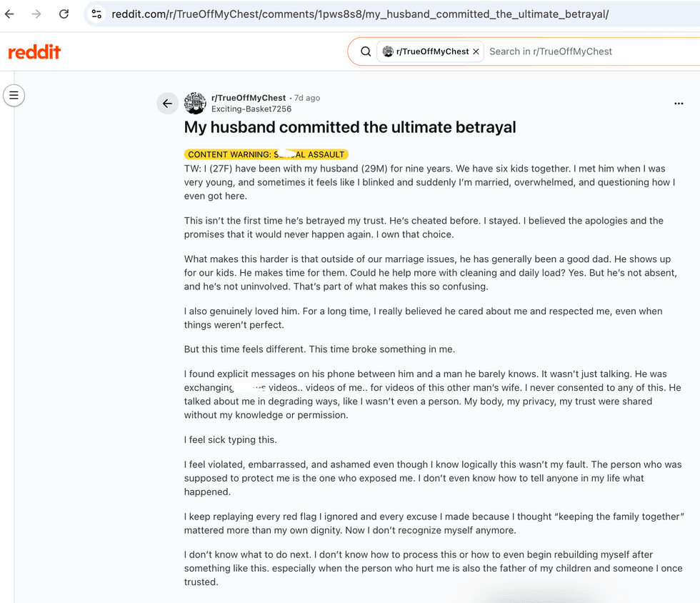
Task: Reload the current page
Action: coord(64,14)
